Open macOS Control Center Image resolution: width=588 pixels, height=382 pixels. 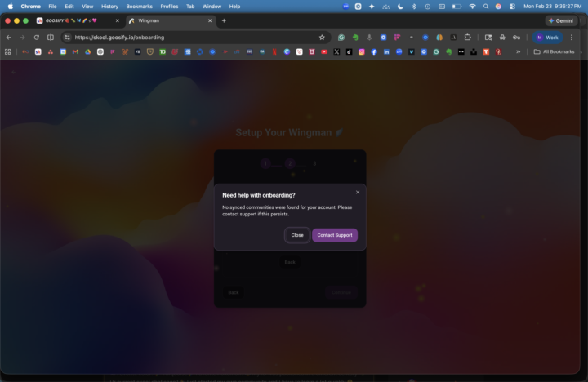[512, 7]
